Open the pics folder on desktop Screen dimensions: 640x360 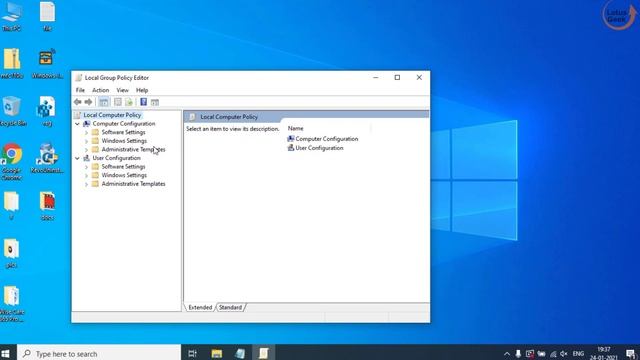(11, 253)
